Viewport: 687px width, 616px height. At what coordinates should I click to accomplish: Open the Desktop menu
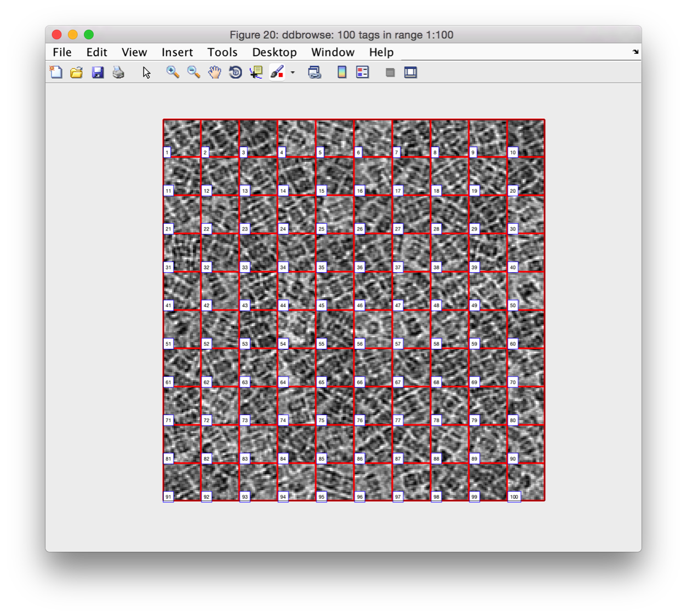[x=274, y=52]
